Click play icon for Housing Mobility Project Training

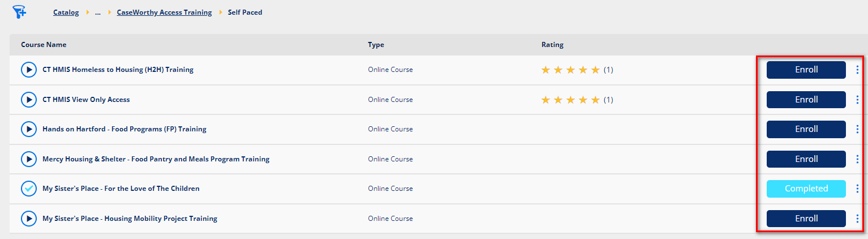click(28, 219)
